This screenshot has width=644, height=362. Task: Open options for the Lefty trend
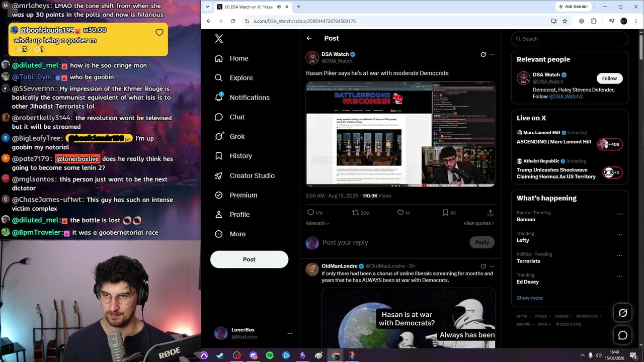tap(619, 234)
